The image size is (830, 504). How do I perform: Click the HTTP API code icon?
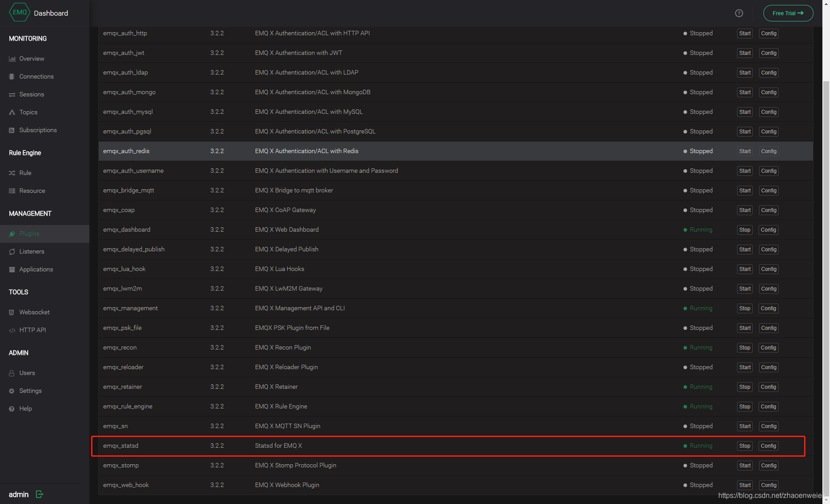[x=12, y=330]
